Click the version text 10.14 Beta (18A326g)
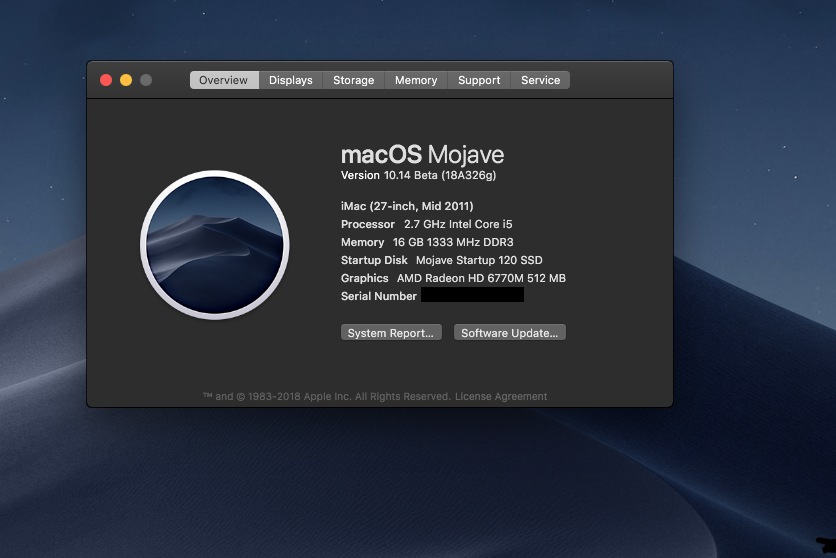This screenshot has height=558, width=836. pos(440,175)
